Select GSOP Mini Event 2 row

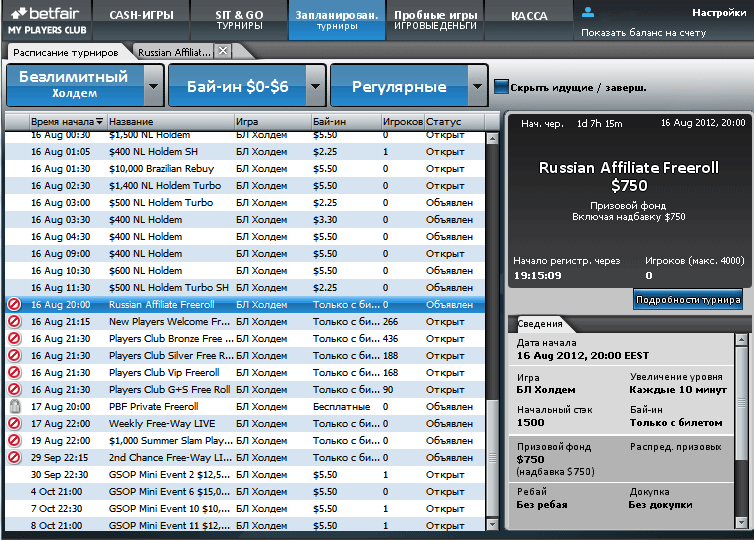245,475
